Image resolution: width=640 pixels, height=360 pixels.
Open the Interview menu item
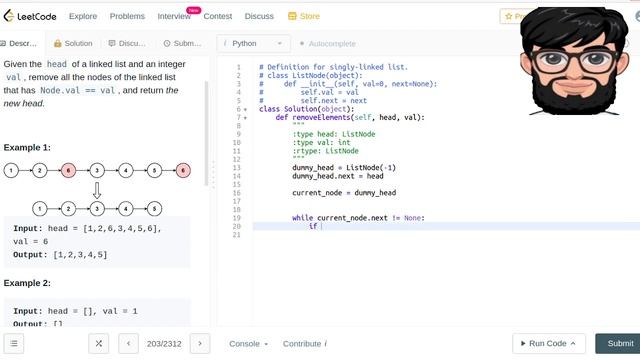click(174, 16)
